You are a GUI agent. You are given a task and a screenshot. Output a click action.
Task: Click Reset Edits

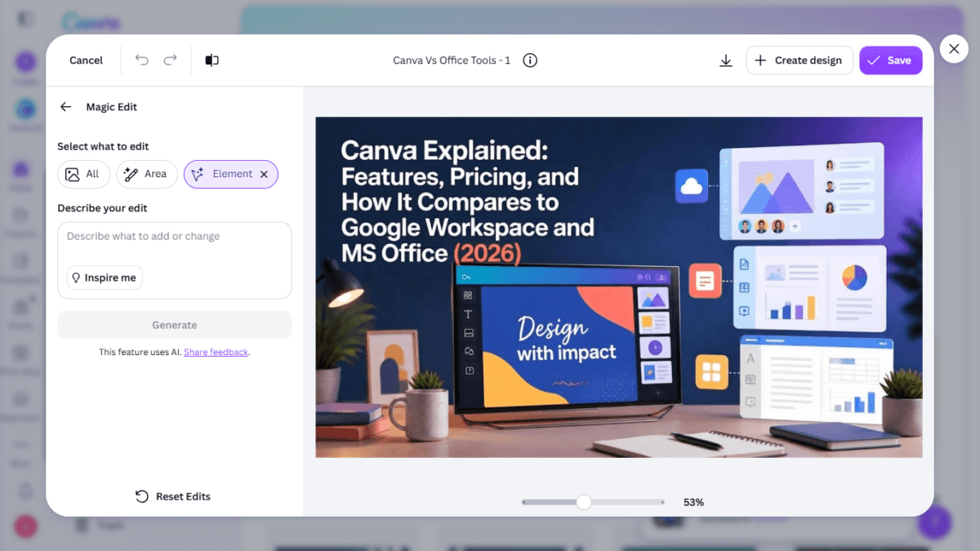tap(173, 496)
